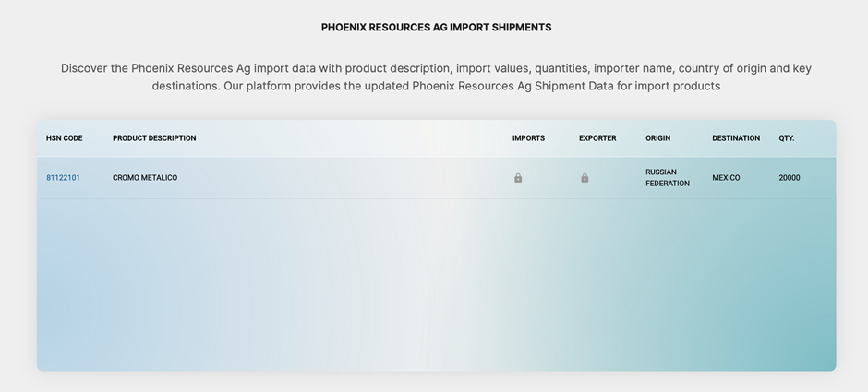The height and width of the screenshot is (392, 868).
Task: Click 'import values' phrase in the description text
Action: point(491,68)
